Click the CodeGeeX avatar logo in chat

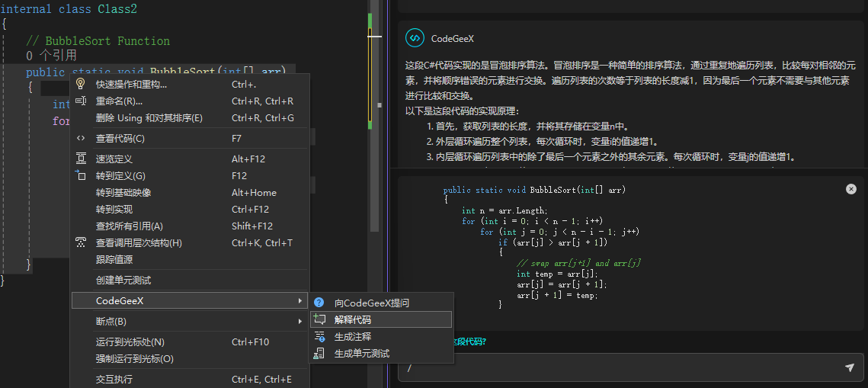click(415, 38)
